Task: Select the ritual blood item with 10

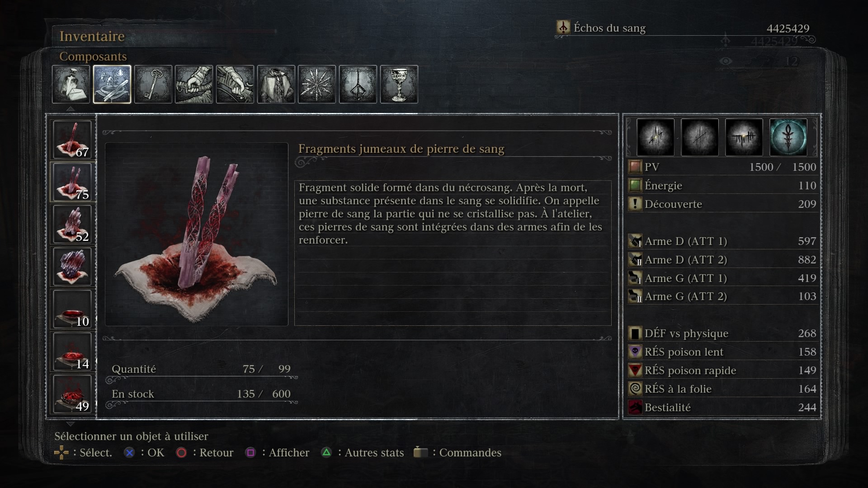Action: 72,309
